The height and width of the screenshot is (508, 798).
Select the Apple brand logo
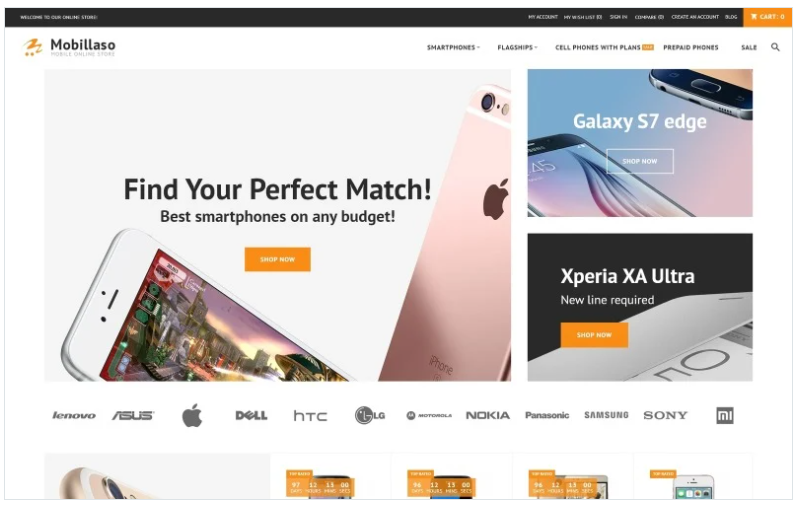click(x=192, y=415)
